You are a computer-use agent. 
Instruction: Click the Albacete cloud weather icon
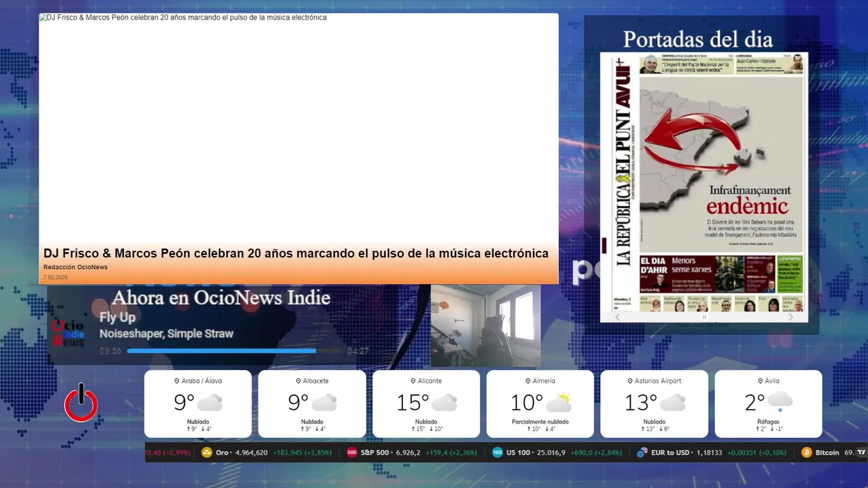coord(324,403)
